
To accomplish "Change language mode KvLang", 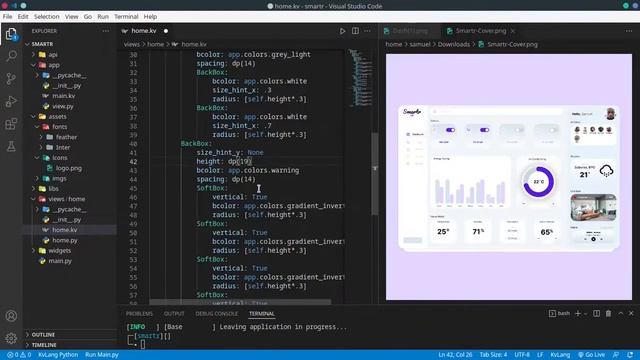I will (x=560, y=355).
